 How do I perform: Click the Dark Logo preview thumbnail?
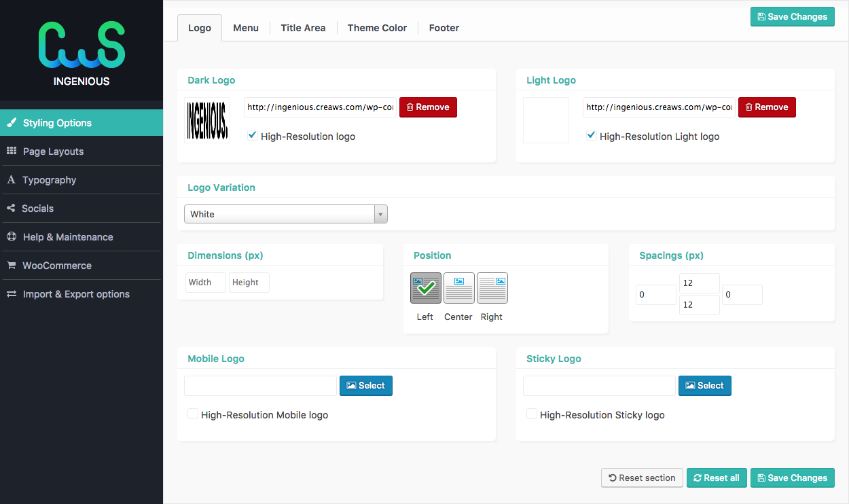(x=207, y=120)
